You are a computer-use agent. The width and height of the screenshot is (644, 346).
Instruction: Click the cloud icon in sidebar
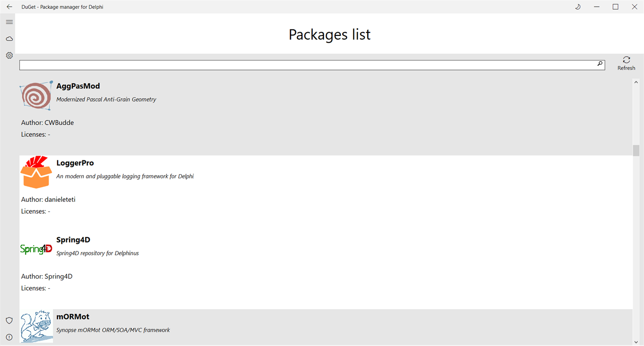pos(9,39)
